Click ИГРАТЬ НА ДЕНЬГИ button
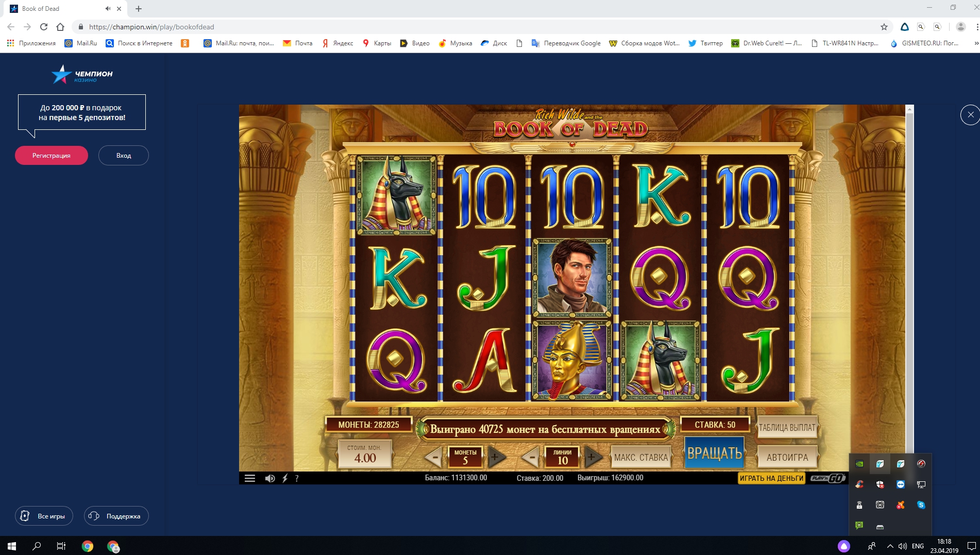Screen dimensions: 980x555 (x=771, y=478)
